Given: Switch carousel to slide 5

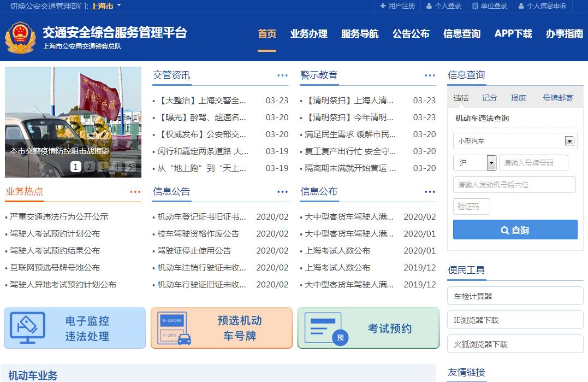Looking at the screenshot, I should 130,167.
